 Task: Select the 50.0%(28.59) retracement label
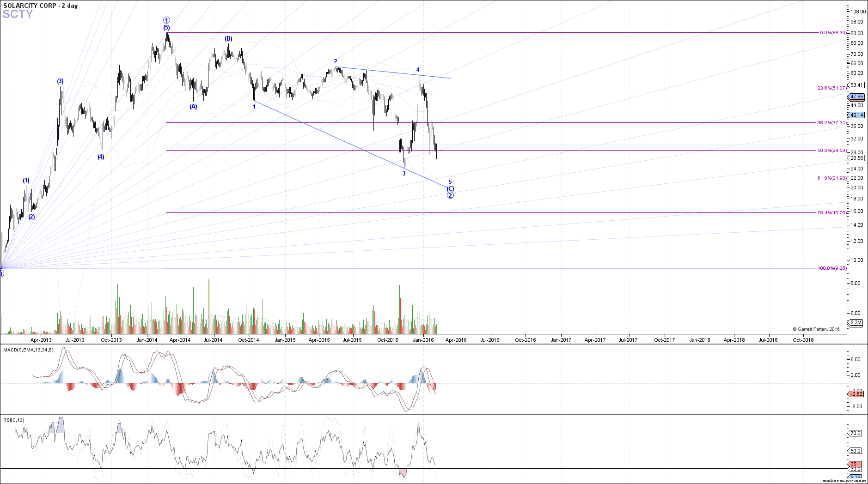(x=831, y=150)
